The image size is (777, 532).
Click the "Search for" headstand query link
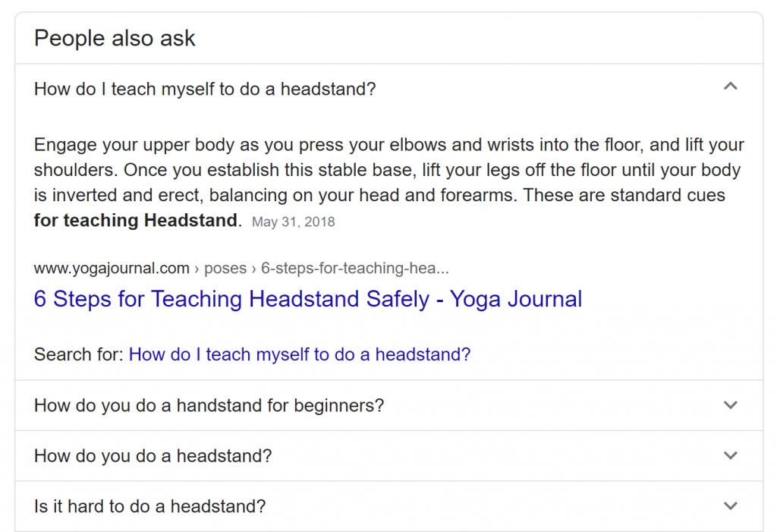300,354
